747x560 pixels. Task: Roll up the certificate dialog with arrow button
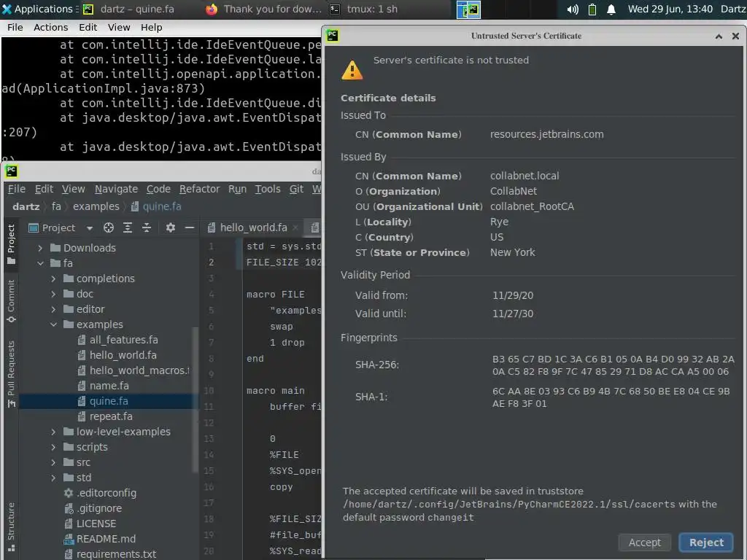pos(719,36)
